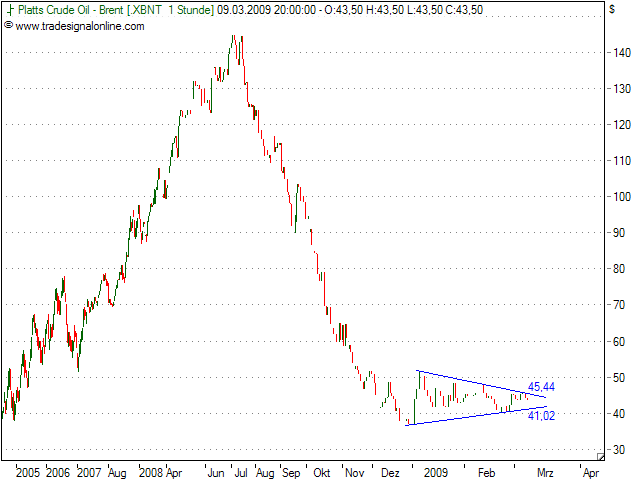Viewport: 640px width, 480px height.
Task: Click the 50 price axis label
Action: [619, 378]
